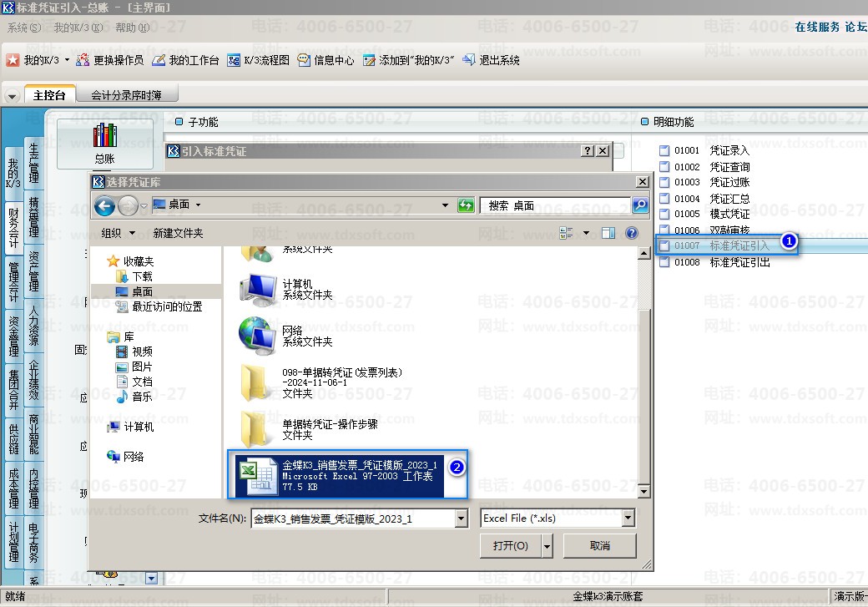Go back with the blue back arrow
This screenshot has height=607, width=868.
click(104, 206)
